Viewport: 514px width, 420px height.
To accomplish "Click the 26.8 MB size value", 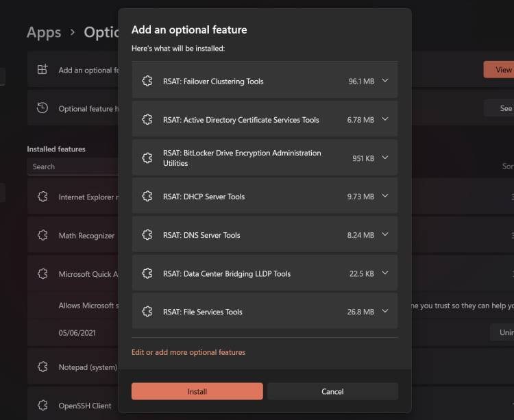I will (360, 312).
